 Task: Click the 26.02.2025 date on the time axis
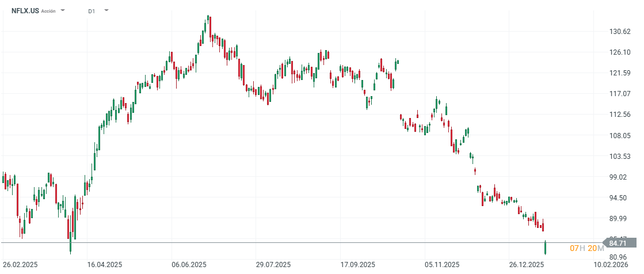(20, 265)
